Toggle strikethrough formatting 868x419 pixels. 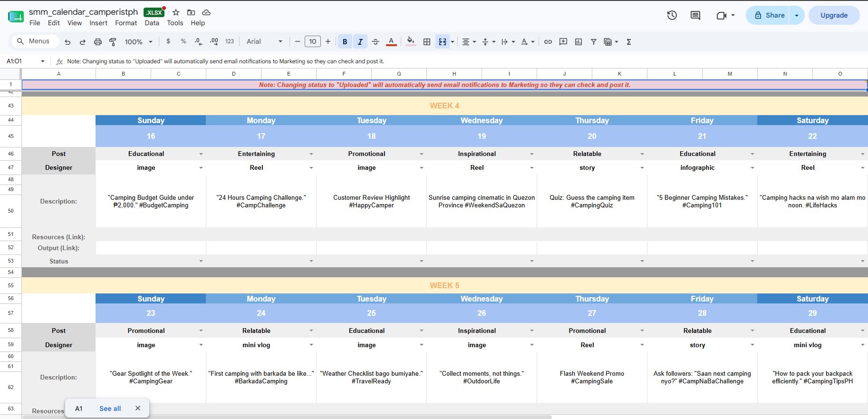coord(375,42)
